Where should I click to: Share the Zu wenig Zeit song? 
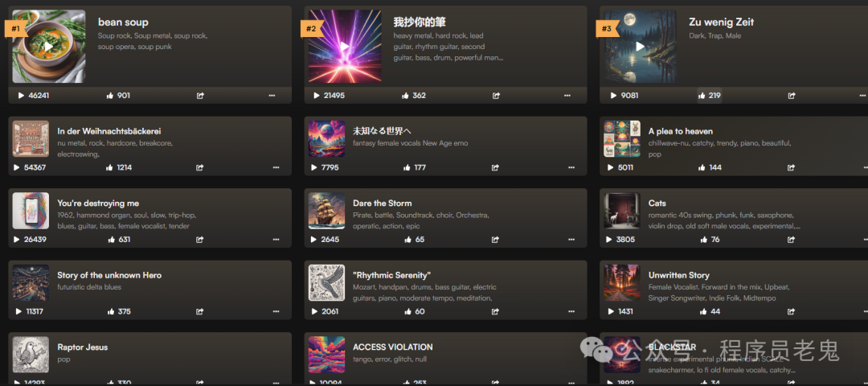tap(792, 95)
